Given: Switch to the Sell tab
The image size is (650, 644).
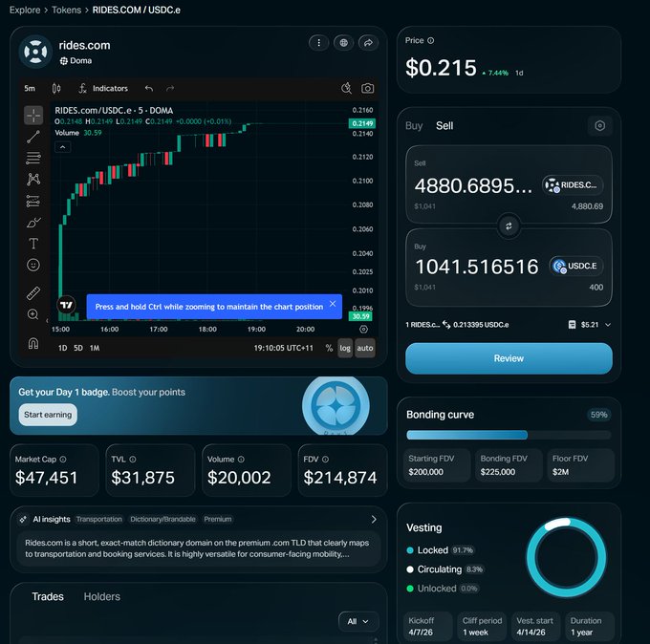Looking at the screenshot, I should (x=444, y=125).
